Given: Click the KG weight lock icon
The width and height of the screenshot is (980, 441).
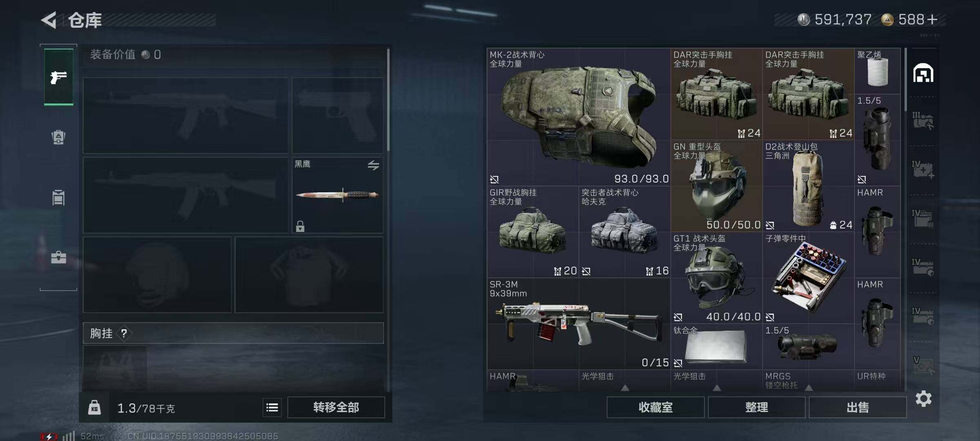Looking at the screenshot, I should pyautogui.click(x=94, y=408).
